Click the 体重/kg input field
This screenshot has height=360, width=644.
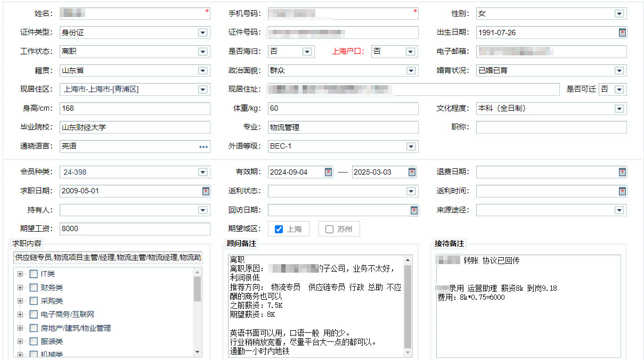coord(343,109)
